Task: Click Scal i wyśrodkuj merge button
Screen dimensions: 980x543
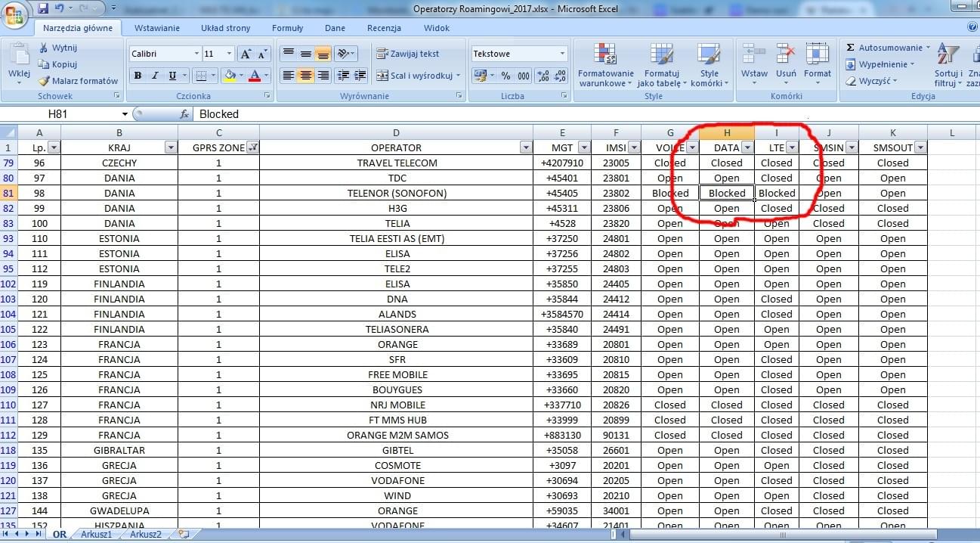Action: pyautogui.click(x=419, y=76)
